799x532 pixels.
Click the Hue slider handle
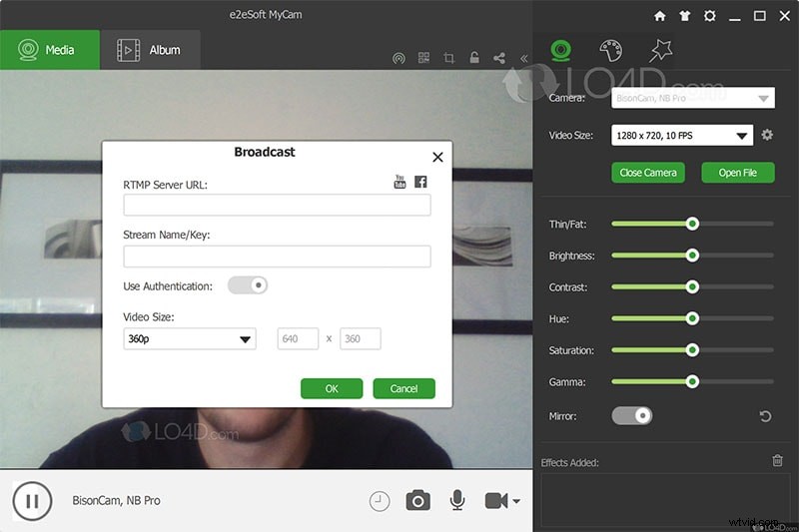pyautogui.click(x=692, y=318)
